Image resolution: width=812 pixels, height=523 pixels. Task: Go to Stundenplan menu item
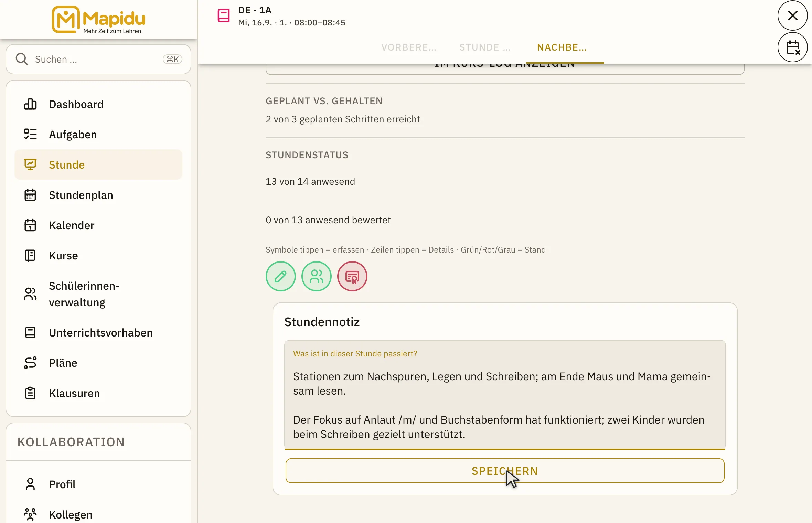click(98, 195)
